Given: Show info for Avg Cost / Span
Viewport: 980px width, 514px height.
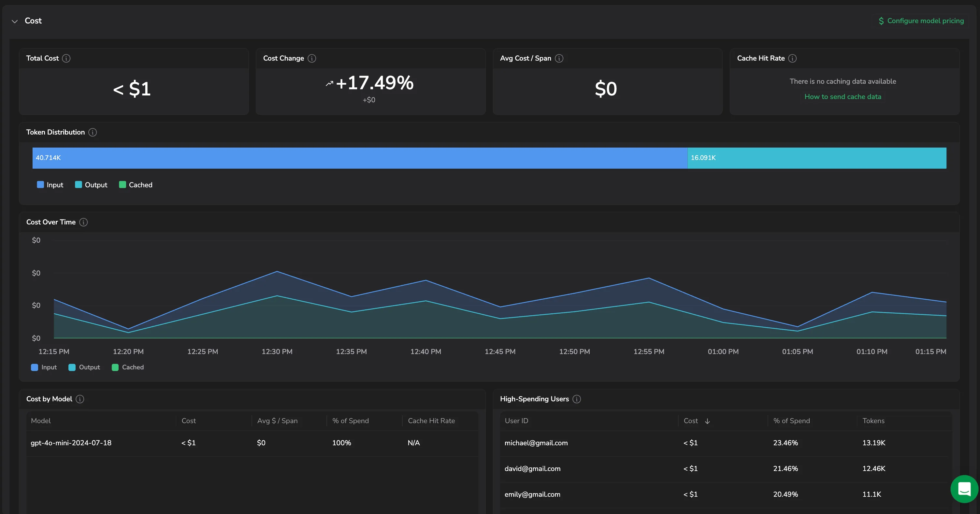Looking at the screenshot, I should (559, 58).
